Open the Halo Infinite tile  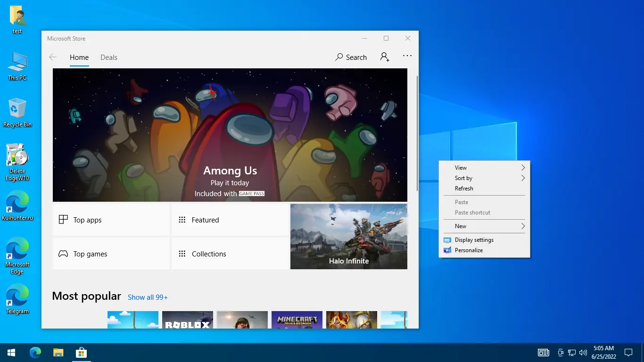349,237
